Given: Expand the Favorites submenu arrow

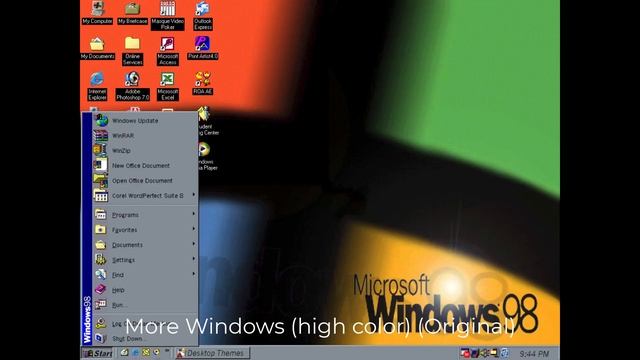Looking at the screenshot, I should (x=193, y=229).
